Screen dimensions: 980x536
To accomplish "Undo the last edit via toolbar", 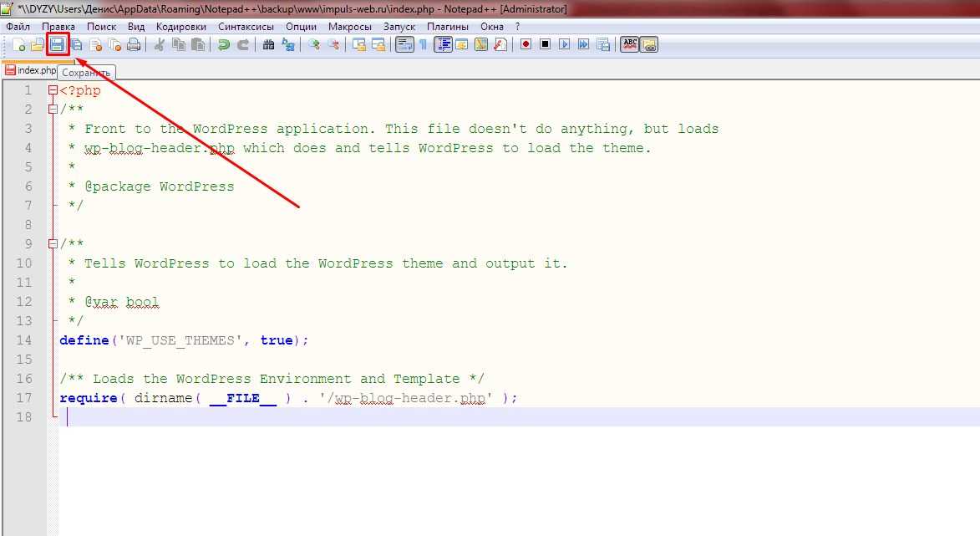I will click(x=223, y=45).
